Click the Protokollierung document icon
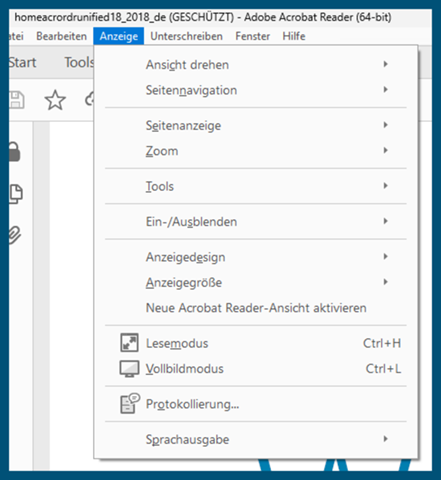 coord(129,403)
